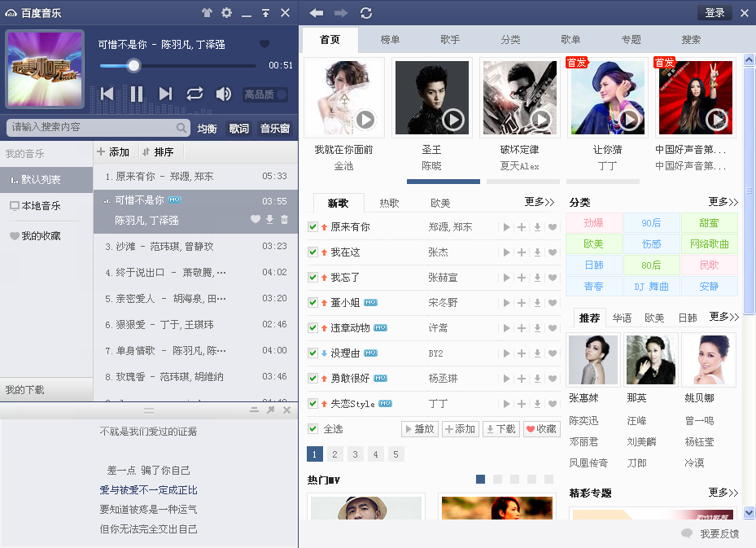Uncheck the checkbox next to 原来有你
Screen dimensions: 756x548
(312, 227)
